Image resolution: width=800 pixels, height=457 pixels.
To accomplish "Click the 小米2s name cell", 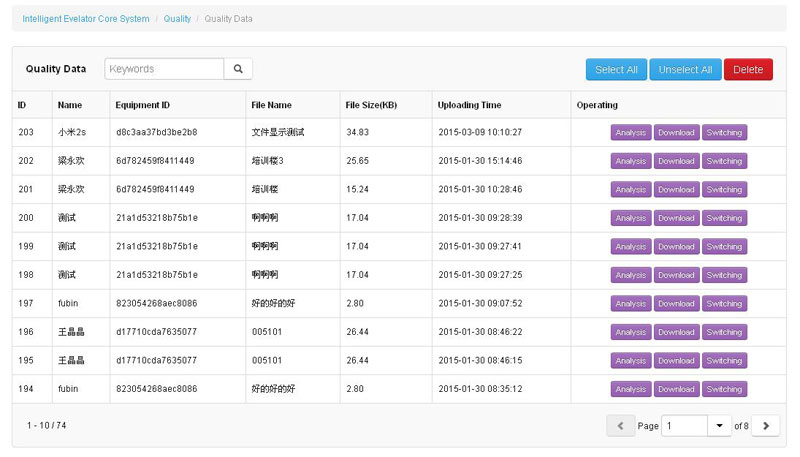I will point(81,133).
